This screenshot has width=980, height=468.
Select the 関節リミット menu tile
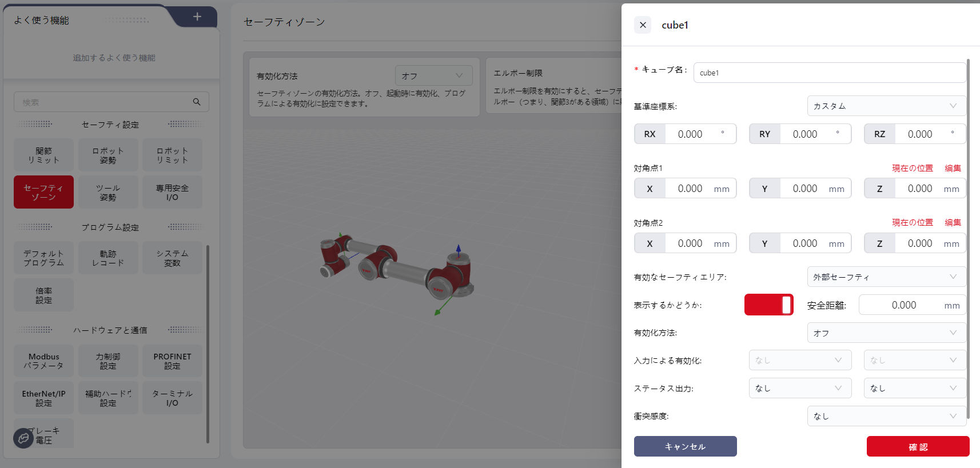(43, 155)
